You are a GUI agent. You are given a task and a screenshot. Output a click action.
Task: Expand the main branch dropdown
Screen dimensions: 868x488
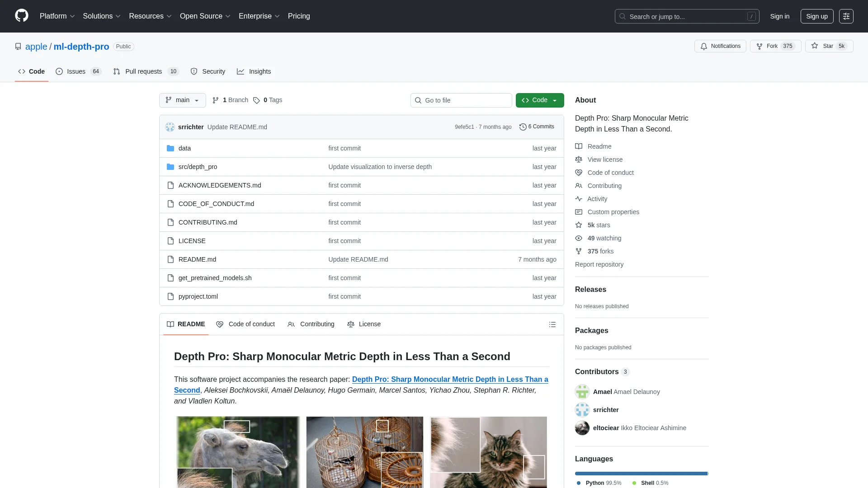pos(182,100)
